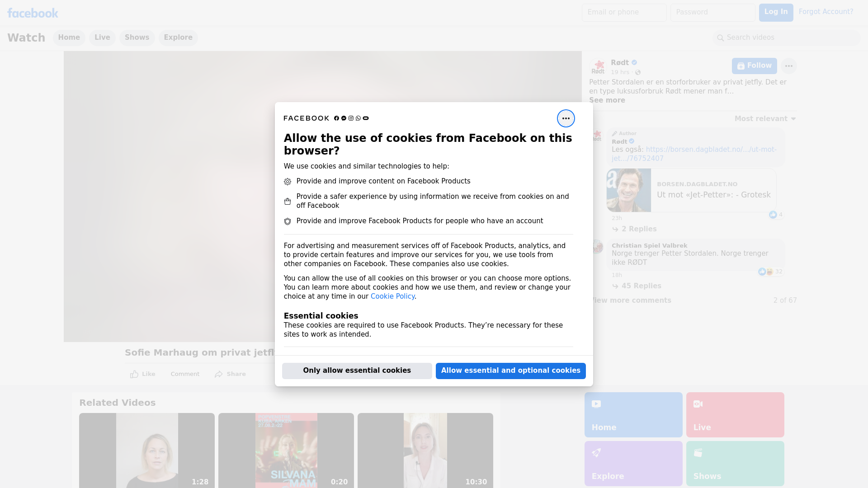868x488 pixels.
Task: Click the 19 hrs post timestamp
Action: coord(620,72)
